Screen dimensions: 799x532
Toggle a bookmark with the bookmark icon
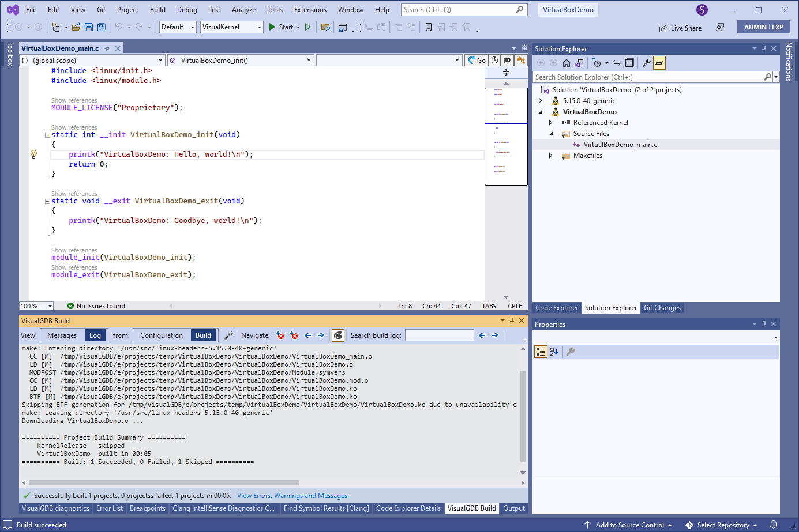pyautogui.click(x=429, y=27)
